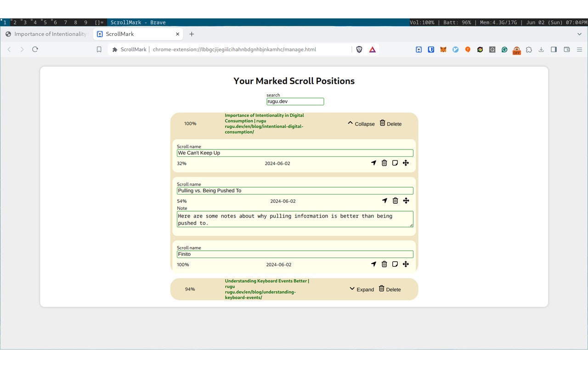This screenshot has width=588, height=368.
Task: Delete the Intentional Digital Consumption page entry
Action: pyautogui.click(x=390, y=124)
